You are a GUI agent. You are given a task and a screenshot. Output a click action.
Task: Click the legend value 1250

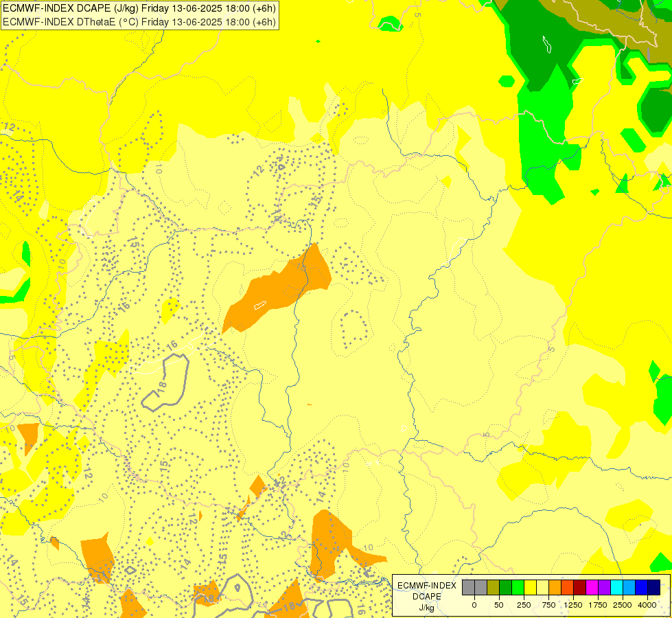point(573,605)
